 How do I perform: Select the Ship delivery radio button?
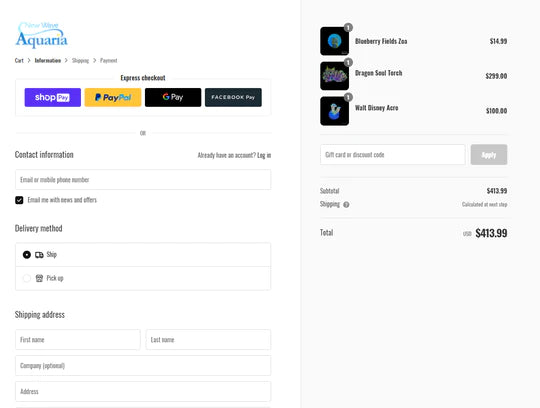(27, 254)
